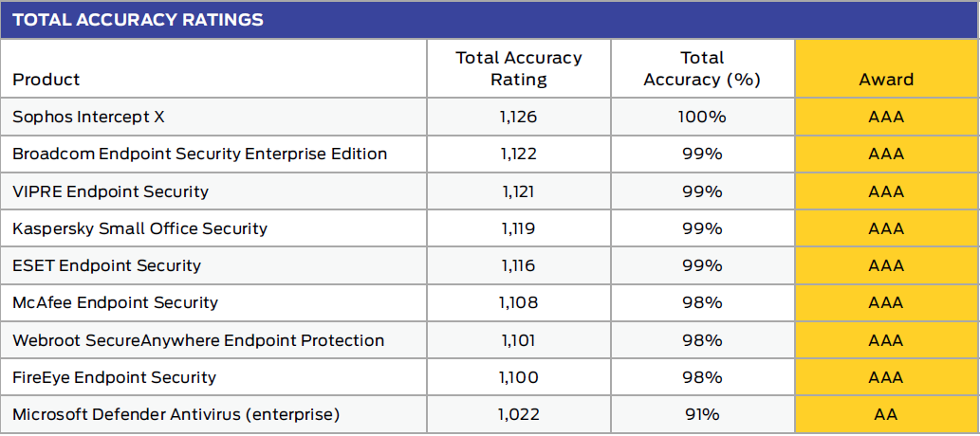Click the 1,126 accuracy rating value

pos(518,117)
